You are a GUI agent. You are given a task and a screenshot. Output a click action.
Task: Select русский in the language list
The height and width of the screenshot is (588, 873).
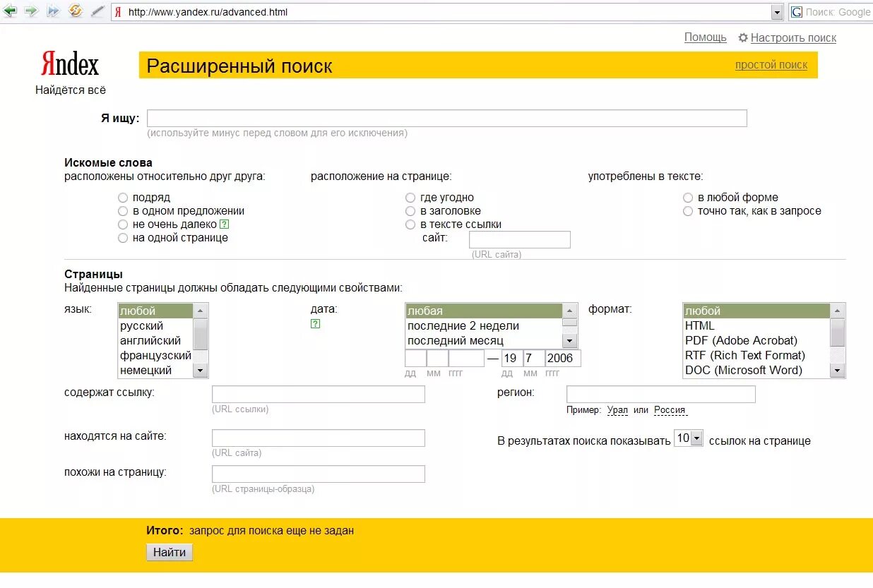point(155,325)
